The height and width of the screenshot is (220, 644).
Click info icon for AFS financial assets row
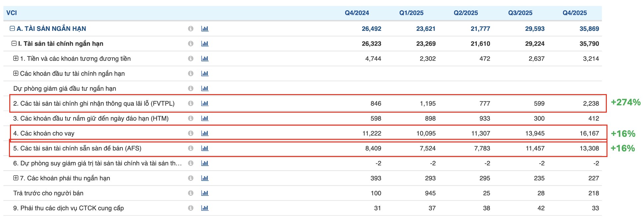(x=191, y=148)
